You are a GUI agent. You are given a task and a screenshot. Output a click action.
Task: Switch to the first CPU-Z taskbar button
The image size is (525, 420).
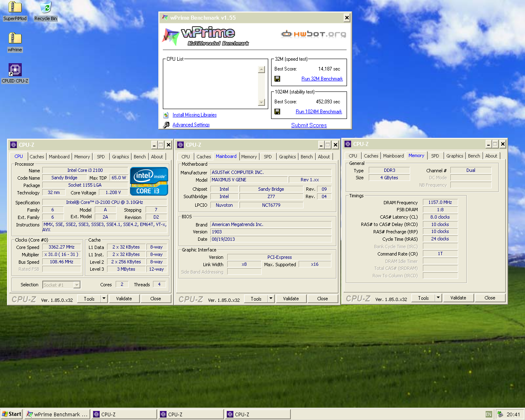point(124,414)
